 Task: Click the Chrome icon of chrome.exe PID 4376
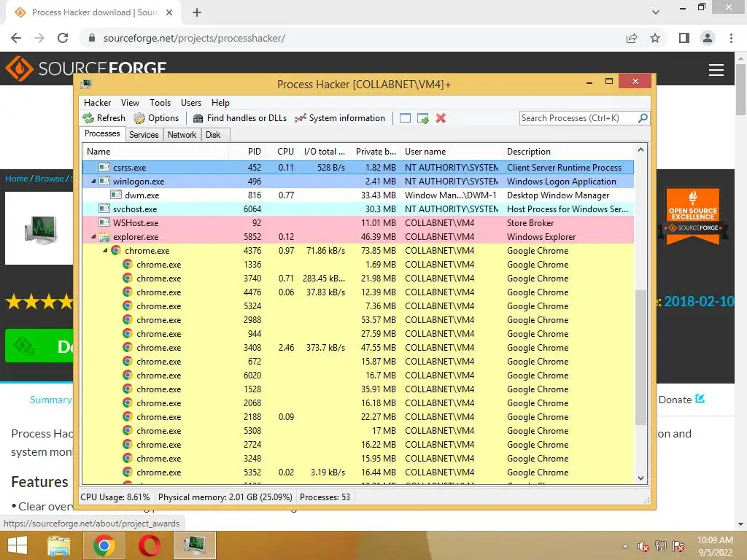pos(116,251)
